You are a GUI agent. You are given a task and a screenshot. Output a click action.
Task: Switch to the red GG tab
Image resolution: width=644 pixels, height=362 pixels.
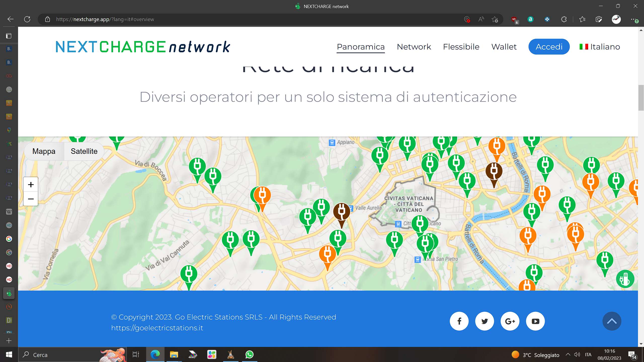click(9, 76)
